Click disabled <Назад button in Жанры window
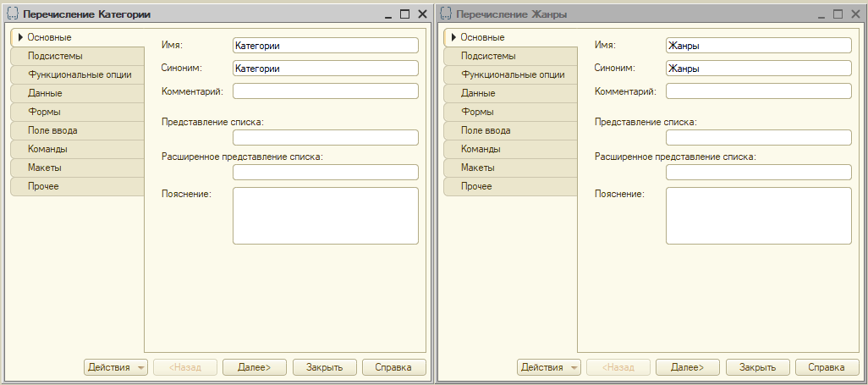 tap(618, 367)
